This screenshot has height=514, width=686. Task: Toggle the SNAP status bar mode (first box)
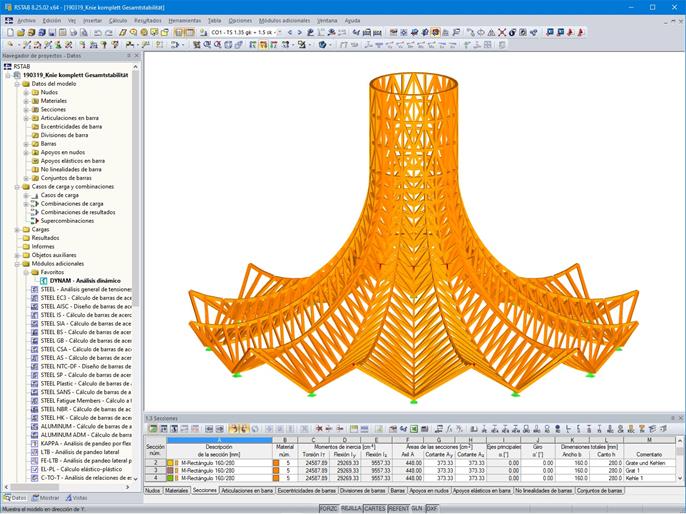329,509
